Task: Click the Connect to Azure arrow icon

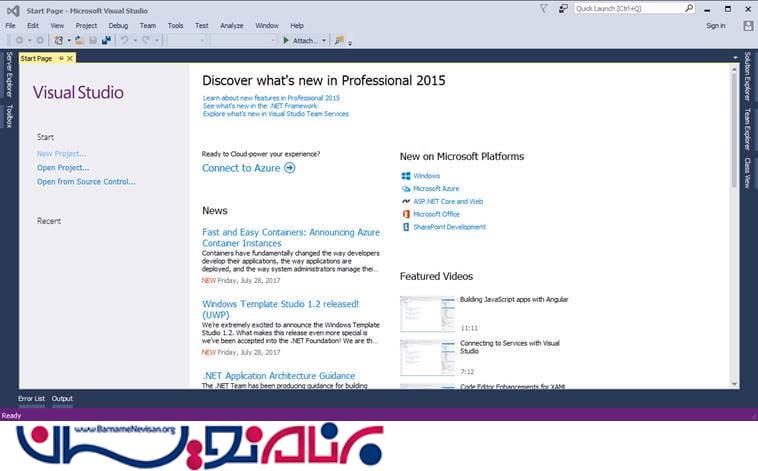Action: [x=290, y=168]
